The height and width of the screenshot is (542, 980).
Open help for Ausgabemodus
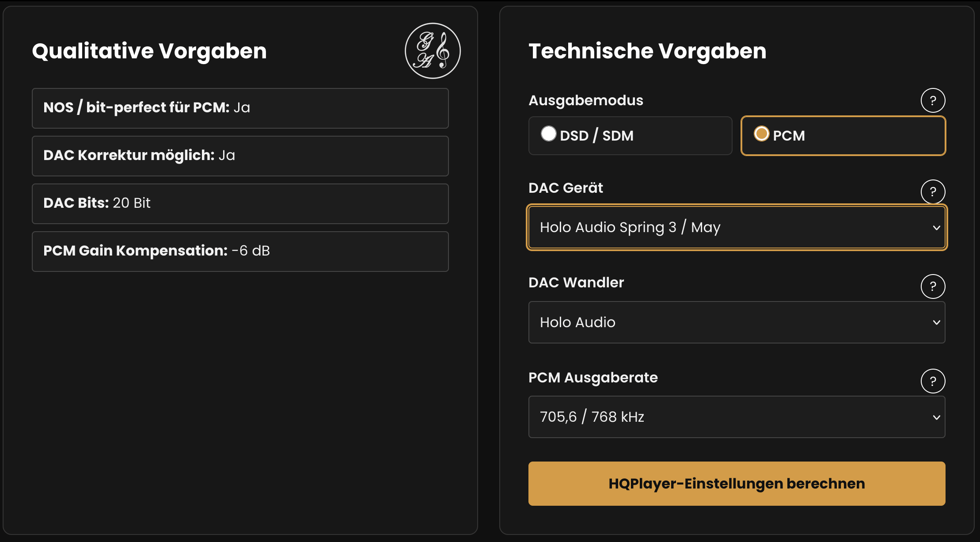pos(933,100)
